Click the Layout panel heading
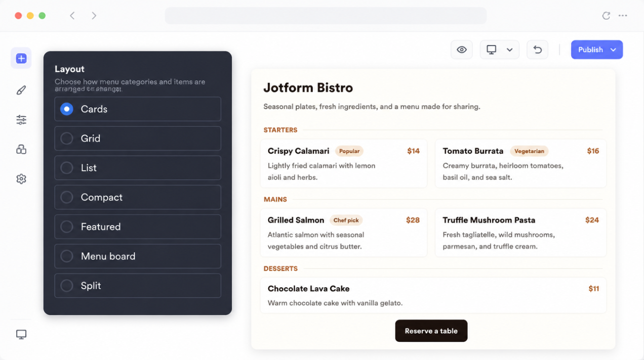 coord(69,69)
